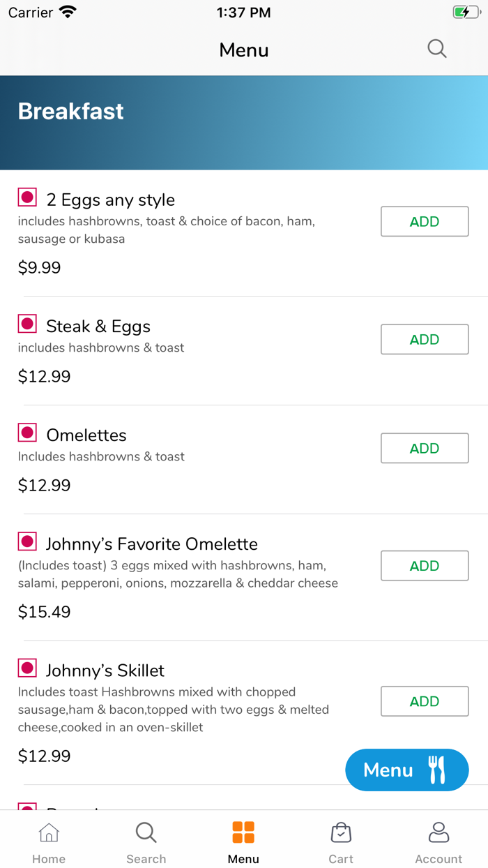
Task: Select the 2 Eggs any style title
Action: 110,200
